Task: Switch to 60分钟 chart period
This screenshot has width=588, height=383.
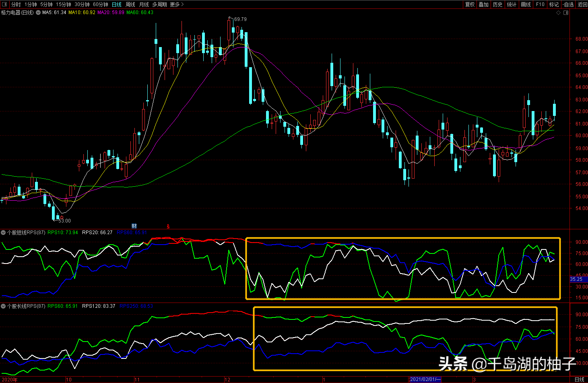Action: 101,4
